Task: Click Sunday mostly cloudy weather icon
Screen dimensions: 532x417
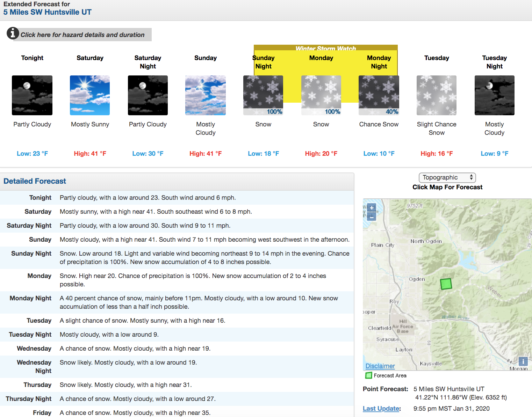Action: point(206,95)
